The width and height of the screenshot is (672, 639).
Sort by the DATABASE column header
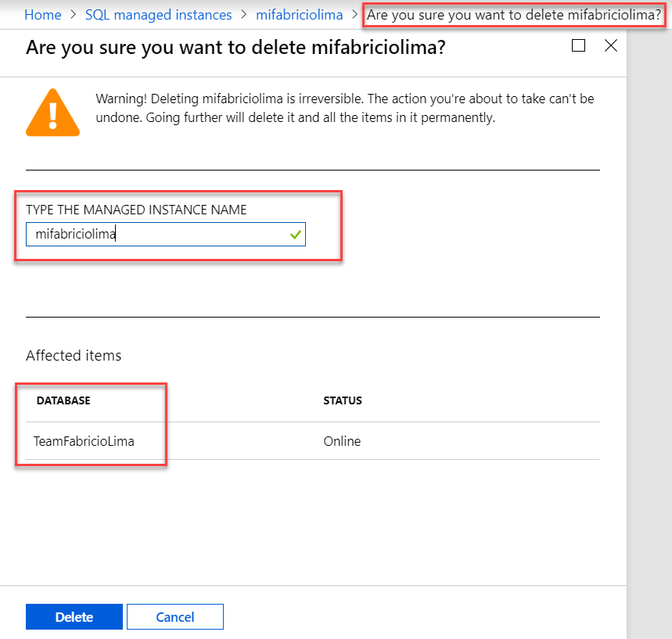[63, 401]
